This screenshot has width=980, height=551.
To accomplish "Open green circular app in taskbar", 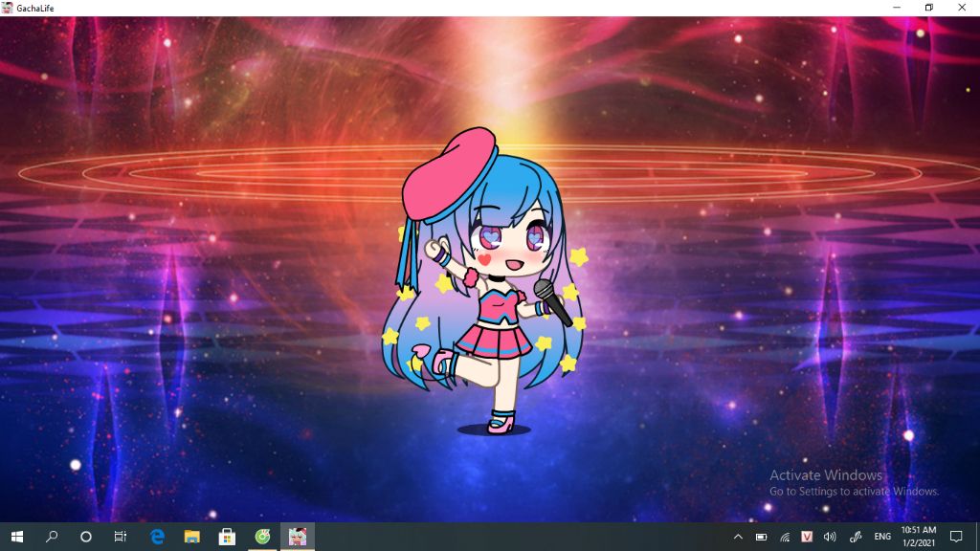I will pyautogui.click(x=262, y=537).
